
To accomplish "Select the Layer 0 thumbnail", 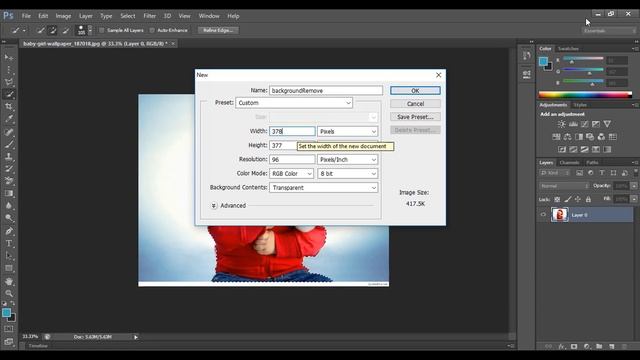I will (559, 215).
